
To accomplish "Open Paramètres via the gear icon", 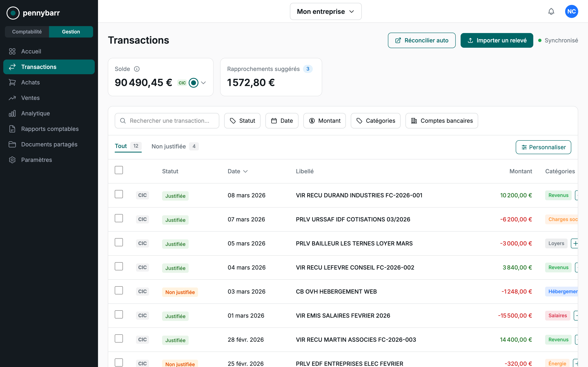I will (12, 160).
